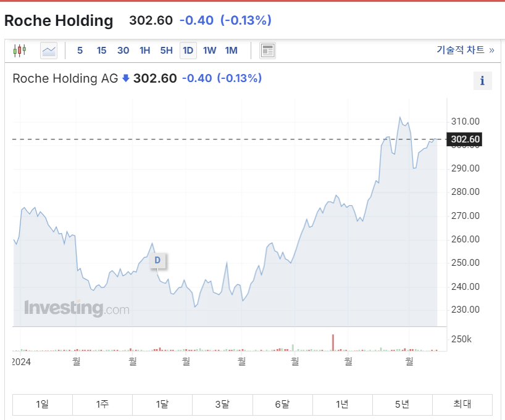Switch to candlestick chart type icon
The image size is (505, 420).
pyautogui.click(x=20, y=51)
